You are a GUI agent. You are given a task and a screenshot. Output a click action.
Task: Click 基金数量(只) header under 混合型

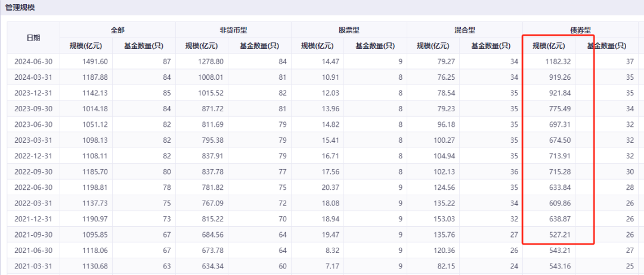point(491,46)
